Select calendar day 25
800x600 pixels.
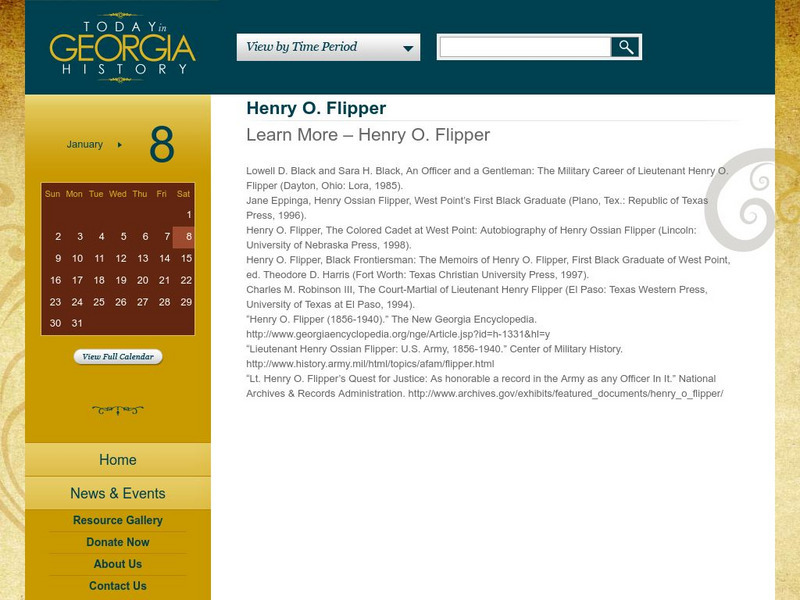point(99,302)
